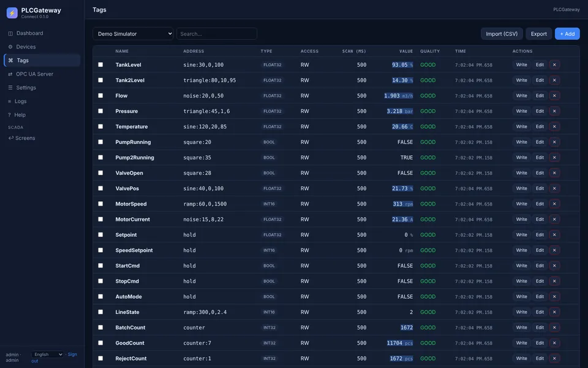Image resolution: width=588 pixels, height=368 pixels.
Task: Open the Demo Simulator device dropdown
Action: pos(133,34)
